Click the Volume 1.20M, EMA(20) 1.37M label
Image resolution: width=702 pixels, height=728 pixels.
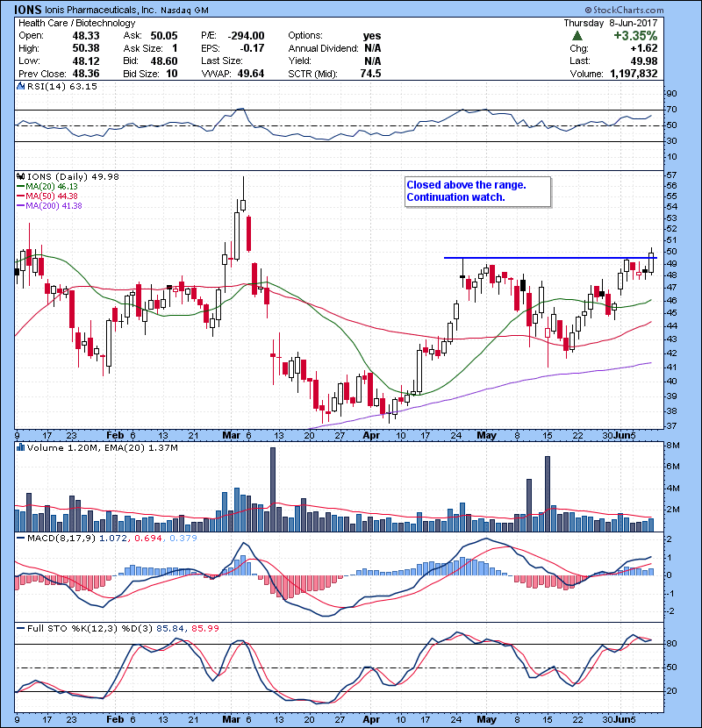tap(102, 448)
